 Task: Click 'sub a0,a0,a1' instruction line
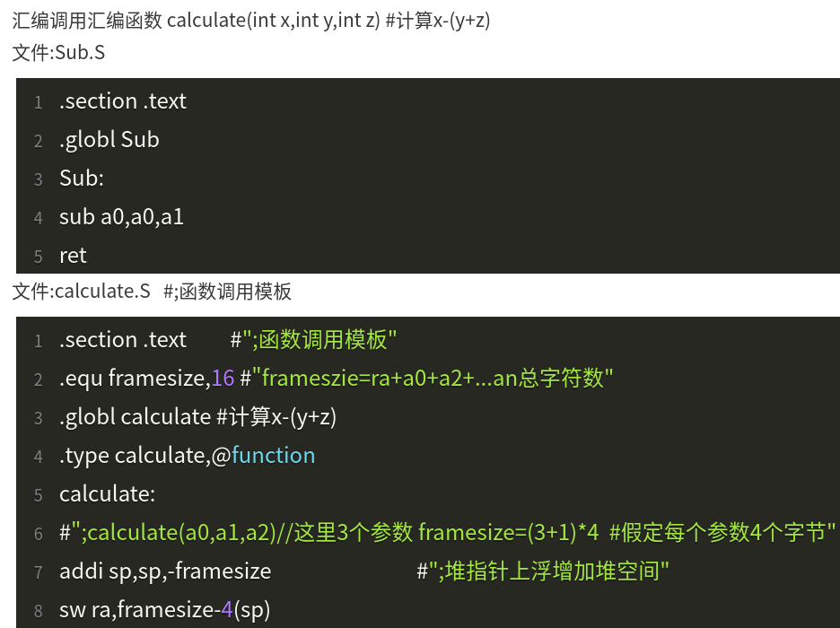click(x=122, y=217)
